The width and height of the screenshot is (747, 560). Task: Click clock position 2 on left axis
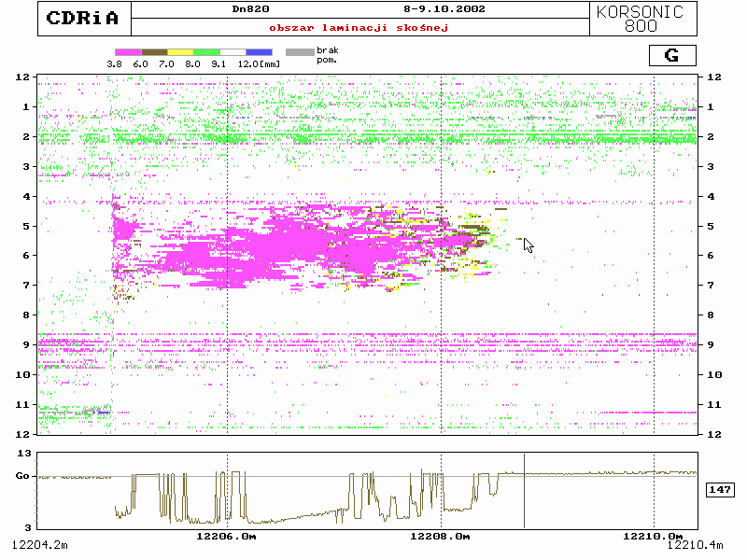(26, 136)
